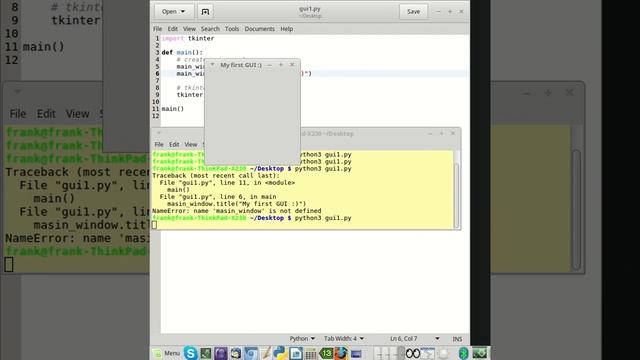Maximize the terminal window
640x360 pixels.
441,133
